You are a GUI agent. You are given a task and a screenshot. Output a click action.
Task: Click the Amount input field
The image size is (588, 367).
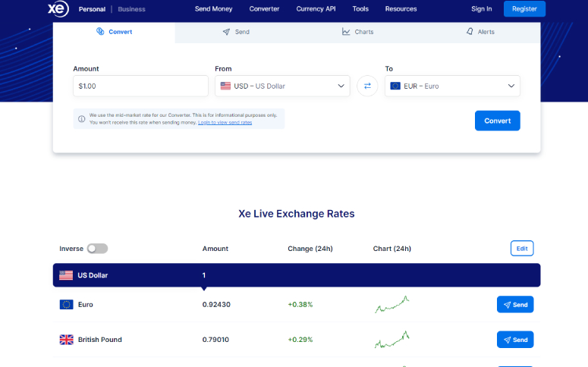[x=140, y=86]
